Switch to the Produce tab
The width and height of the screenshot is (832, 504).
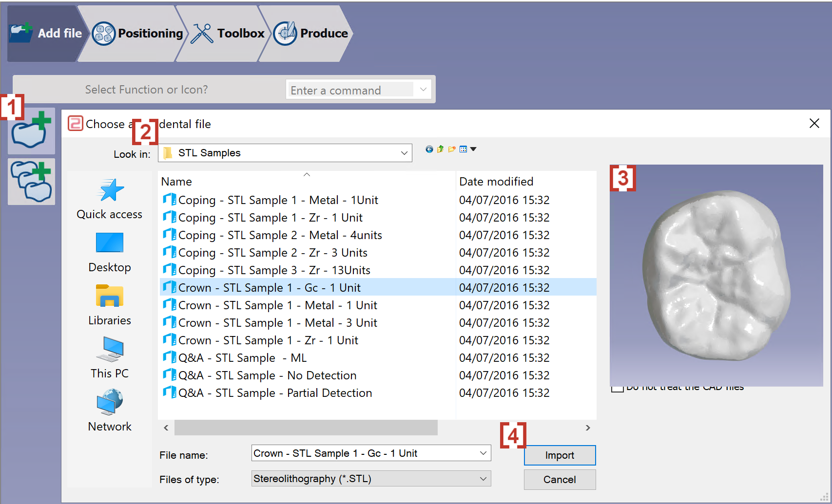point(311,33)
